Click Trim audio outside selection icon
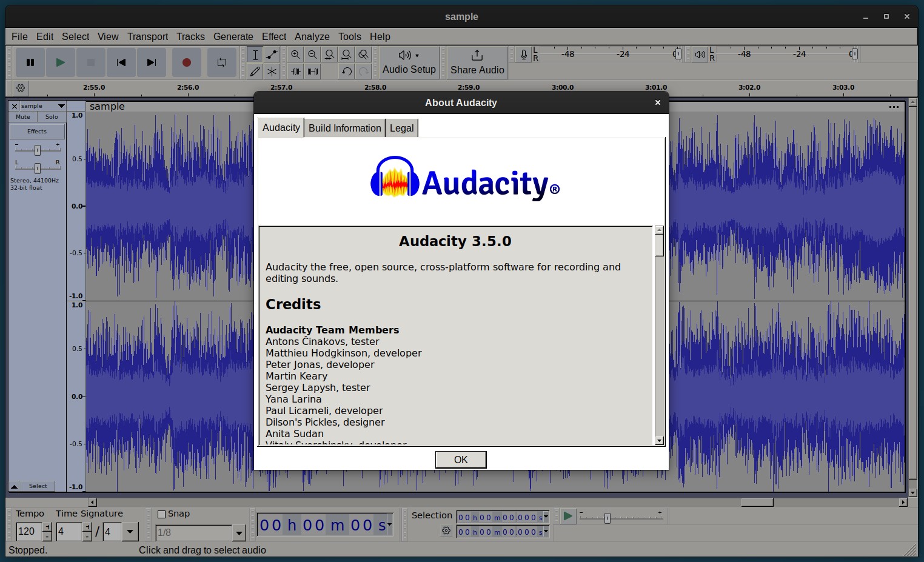924x562 pixels. point(295,72)
